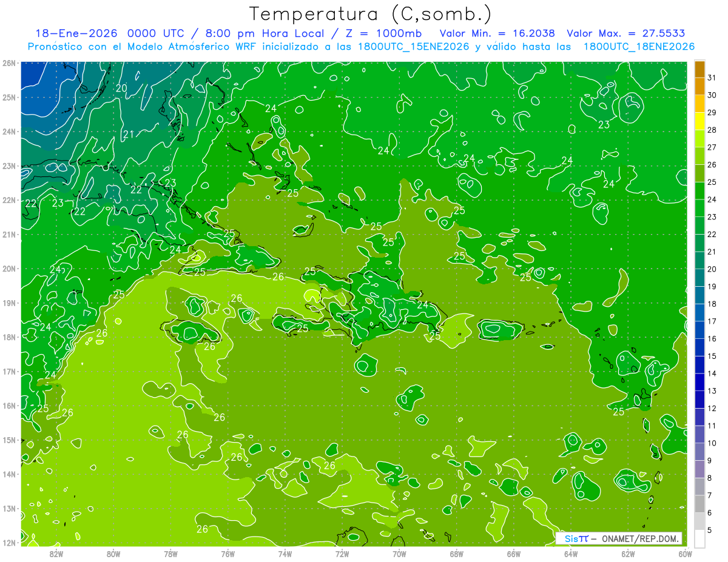
Task: Click the "ONAMET/REP.DOM." credit label
Action: [x=641, y=538]
